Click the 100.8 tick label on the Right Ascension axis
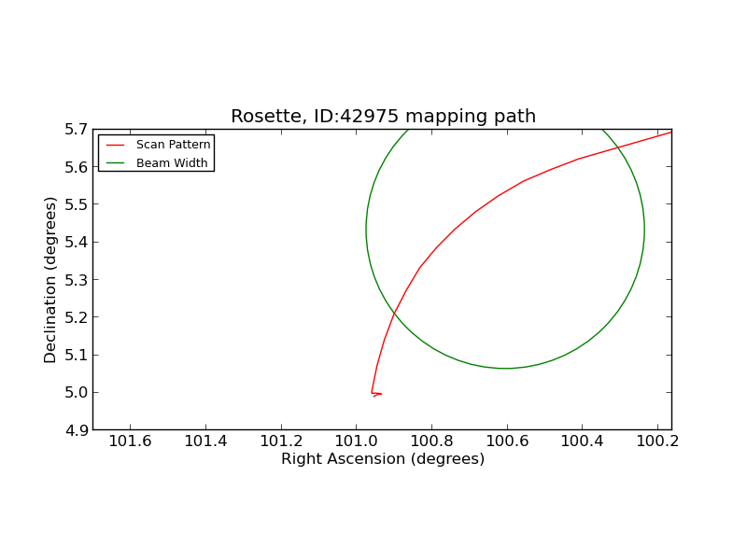This screenshot has width=747, height=560. click(x=431, y=441)
